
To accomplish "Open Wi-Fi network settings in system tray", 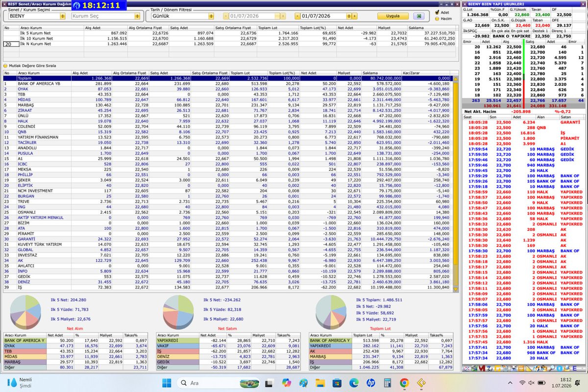I will click(523, 383).
